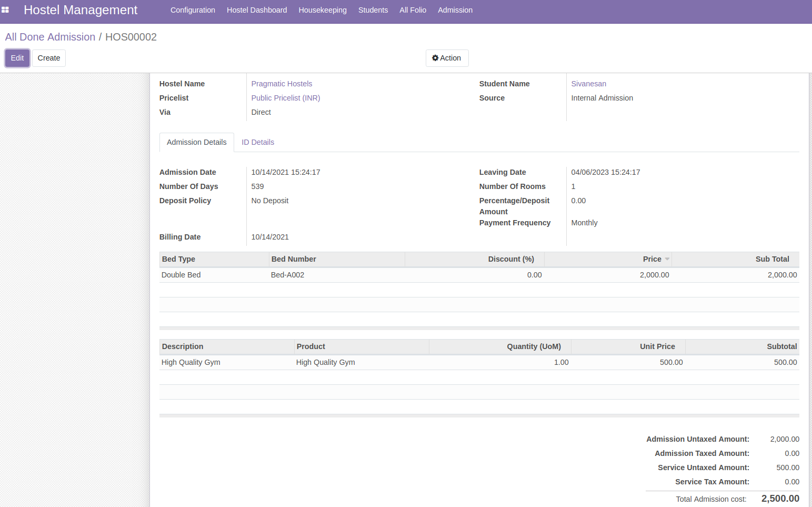The height and width of the screenshot is (507, 812).
Task: Click the 10/14/2021 billing date value
Action: [270, 237]
